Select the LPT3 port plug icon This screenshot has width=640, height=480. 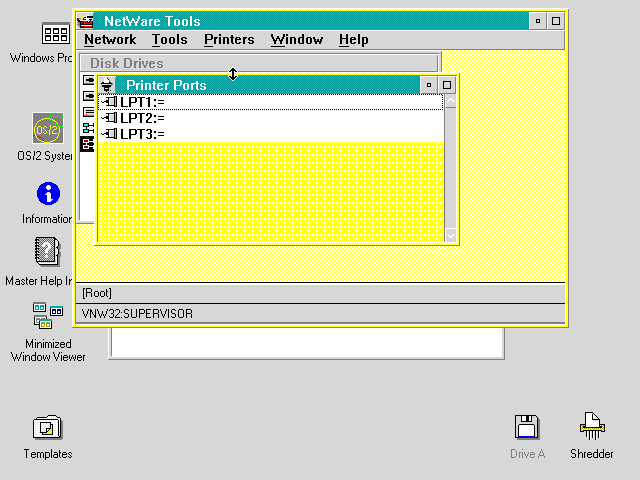(109, 134)
